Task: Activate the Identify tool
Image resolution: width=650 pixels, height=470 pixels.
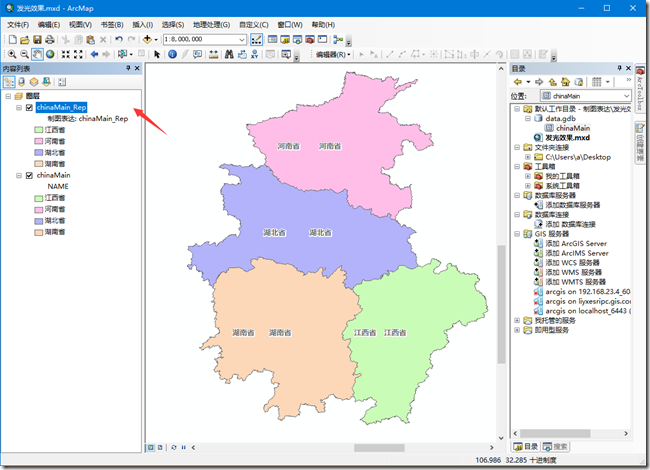Action: tap(172, 54)
